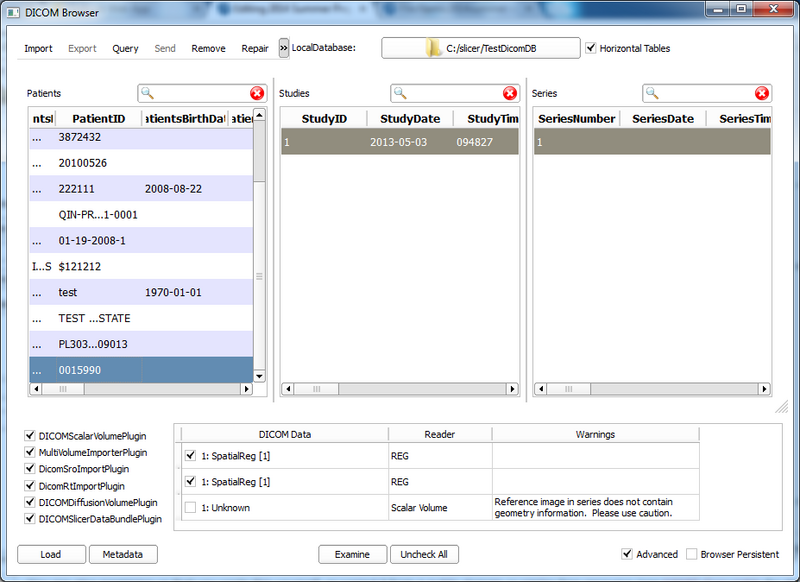This screenshot has height=582, width=800.
Task: Toggle the Horizontal Tables checkbox
Action: coord(591,48)
